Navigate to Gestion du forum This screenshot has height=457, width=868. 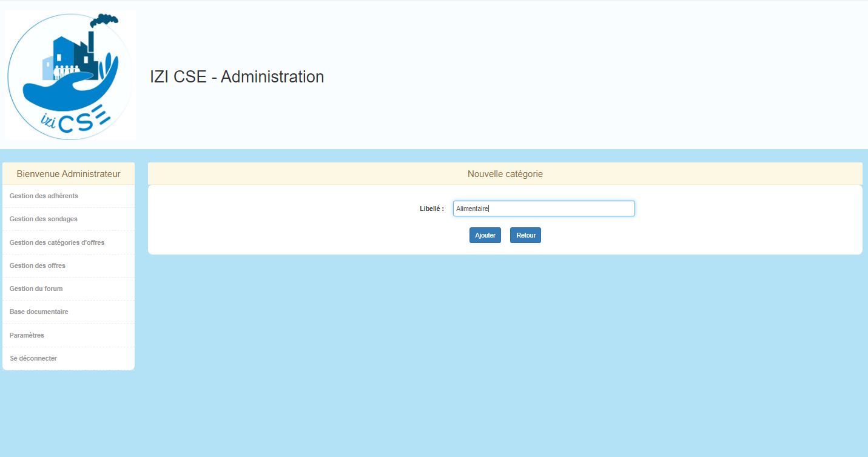36,289
